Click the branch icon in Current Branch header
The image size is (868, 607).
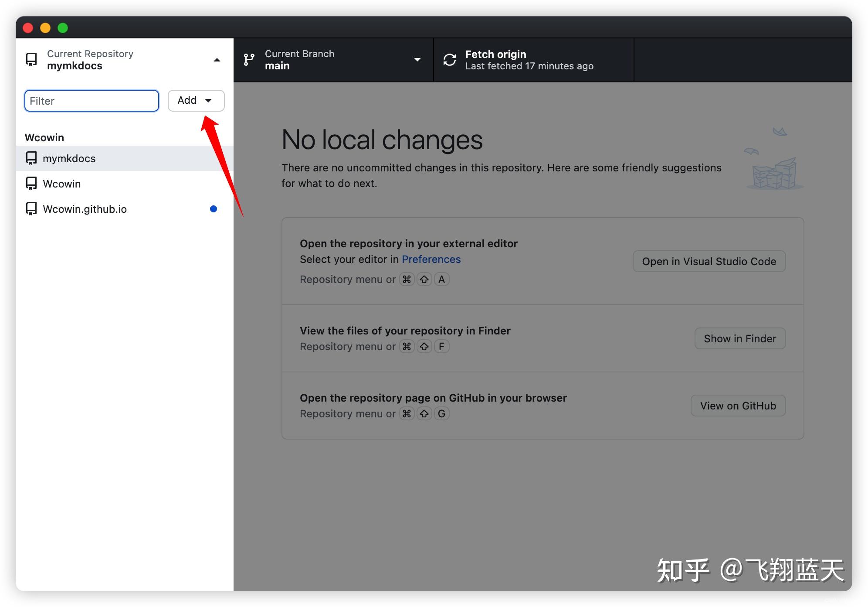click(249, 59)
